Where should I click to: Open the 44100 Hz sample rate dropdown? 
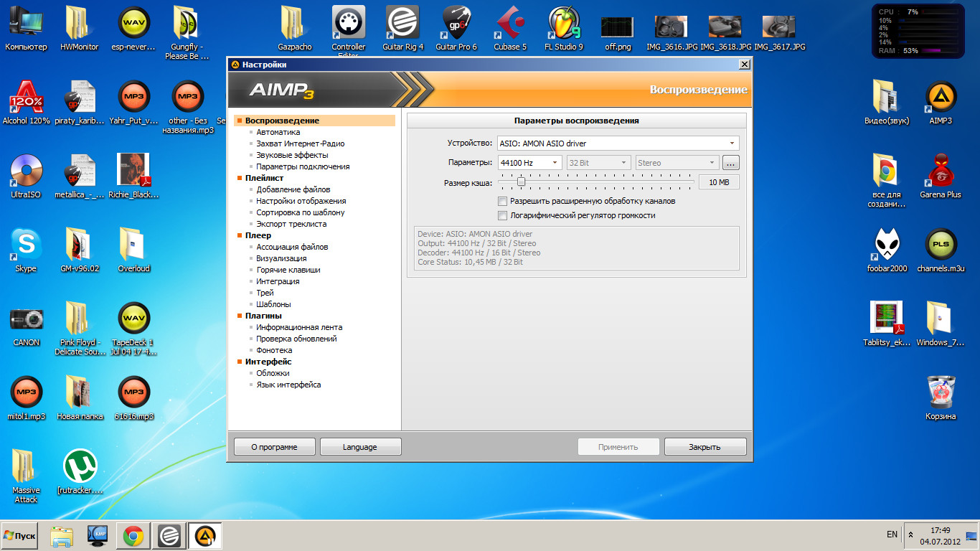click(x=529, y=163)
